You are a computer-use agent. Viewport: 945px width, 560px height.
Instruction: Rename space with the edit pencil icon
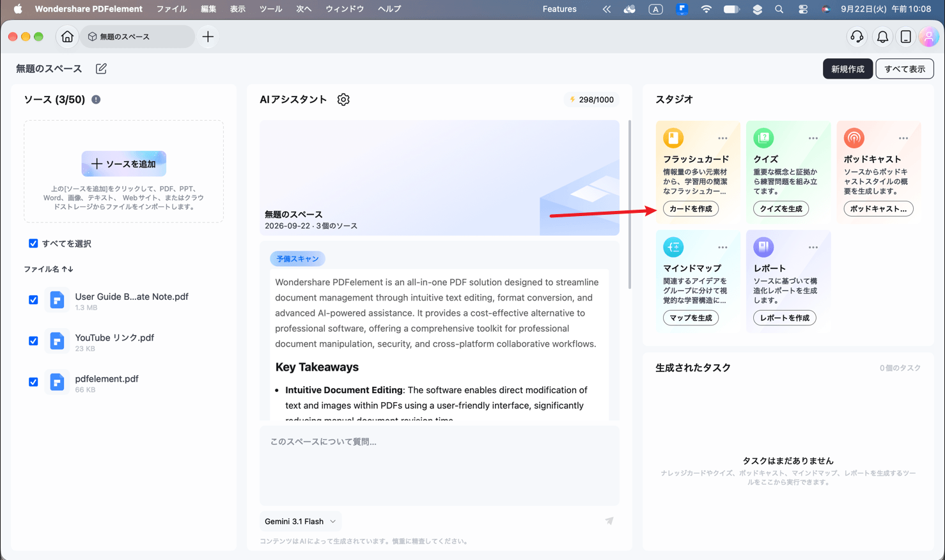pos(101,68)
